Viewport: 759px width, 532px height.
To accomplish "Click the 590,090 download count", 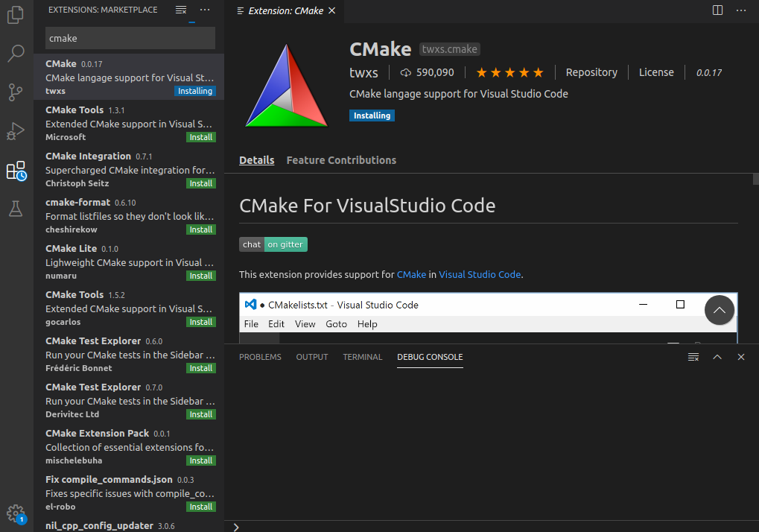I will coord(427,72).
